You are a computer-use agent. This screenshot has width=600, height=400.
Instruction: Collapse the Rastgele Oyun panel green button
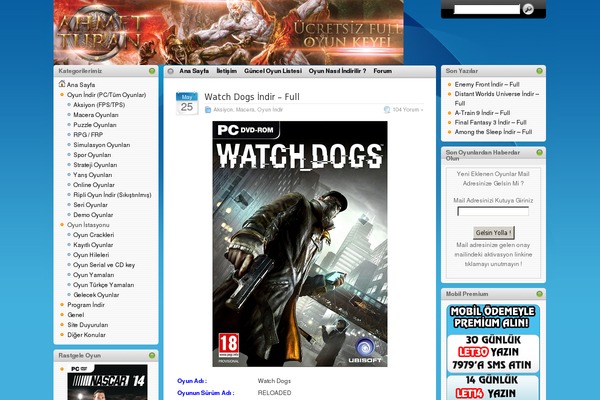click(152, 355)
